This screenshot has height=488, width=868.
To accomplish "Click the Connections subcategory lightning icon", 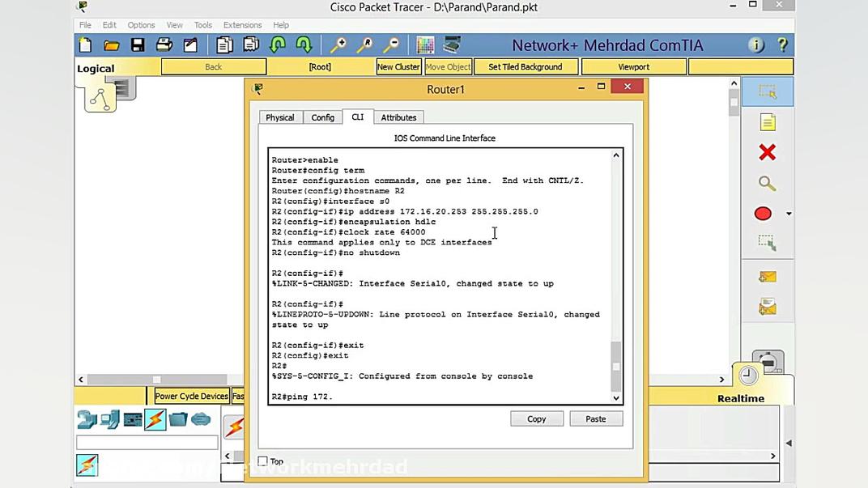I will [x=87, y=465].
